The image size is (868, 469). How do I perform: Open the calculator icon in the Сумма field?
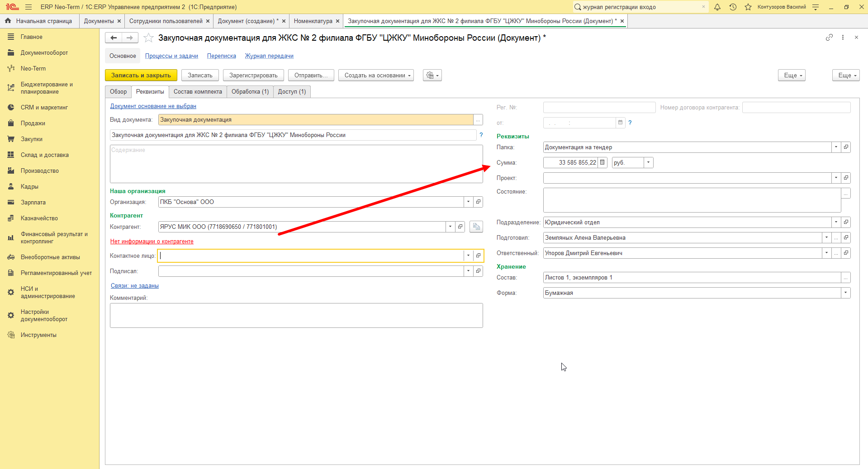(x=602, y=162)
